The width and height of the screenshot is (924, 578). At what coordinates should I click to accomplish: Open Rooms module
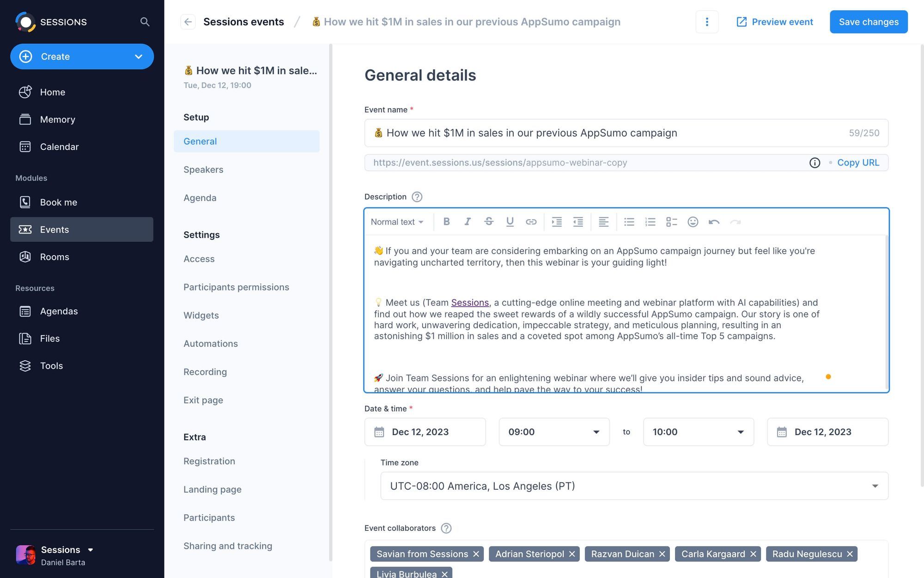[x=82, y=257]
